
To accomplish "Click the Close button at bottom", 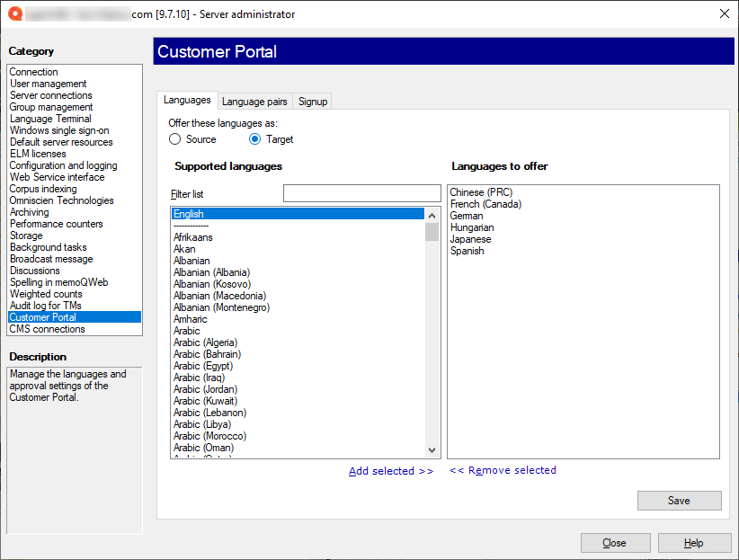I will [615, 543].
